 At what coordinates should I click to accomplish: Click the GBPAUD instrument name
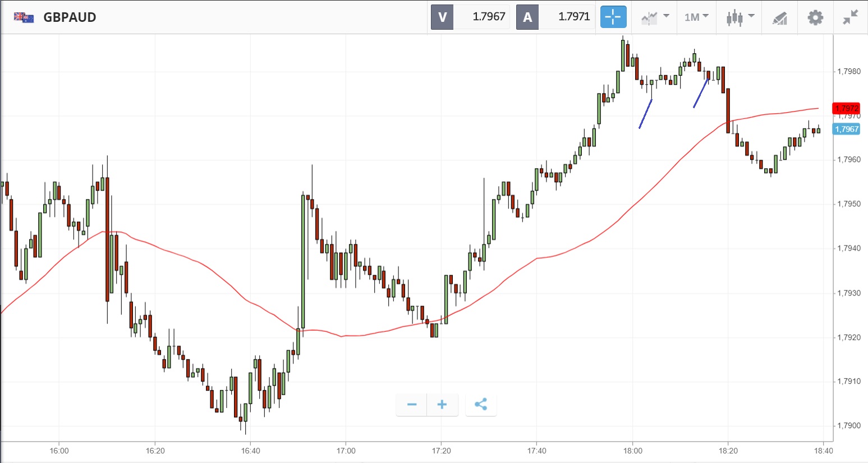pyautogui.click(x=70, y=17)
